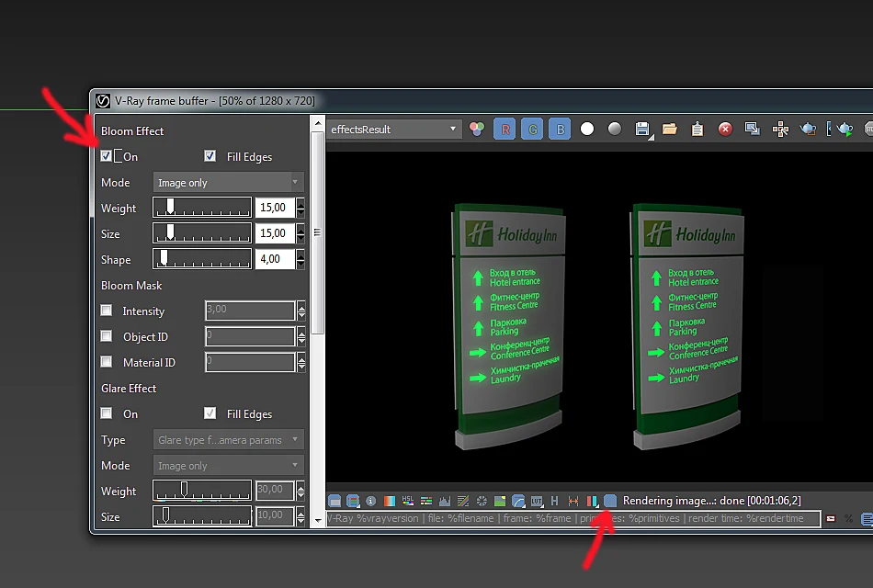
Task: Click the region render teapot icon
Action: tap(808, 130)
